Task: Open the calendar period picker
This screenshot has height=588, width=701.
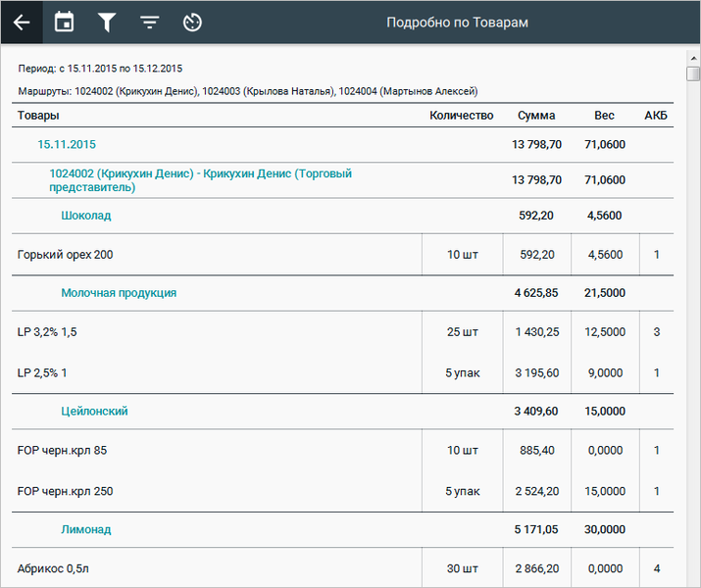Action: (x=64, y=23)
